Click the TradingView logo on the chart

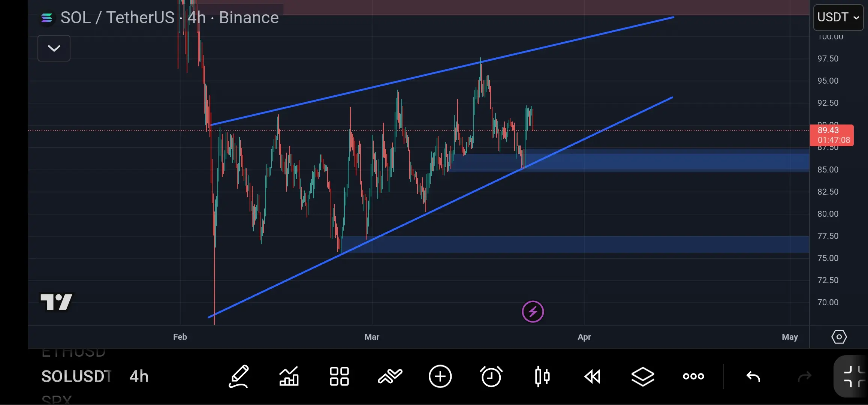tap(57, 302)
